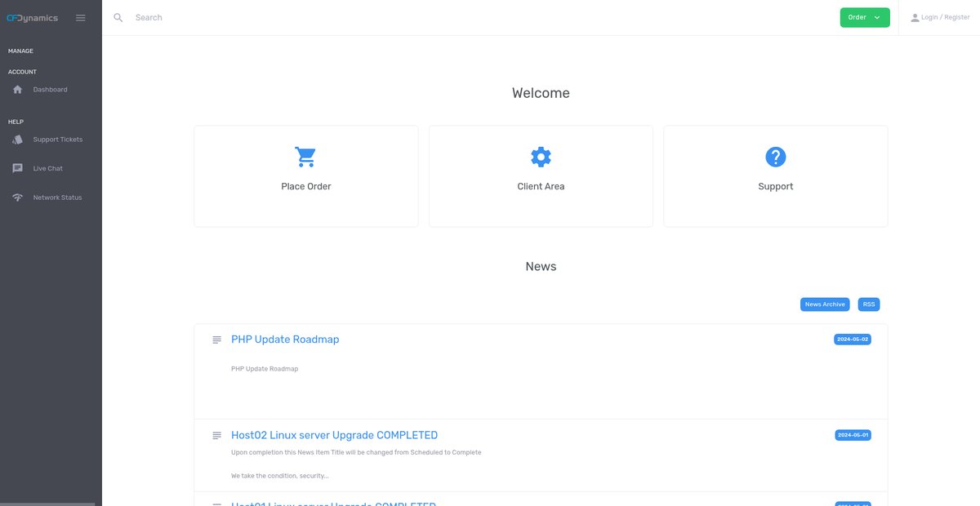Click the Client Area card label
Image resolution: width=980 pixels, height=506 pixels.
click(541, 187)
